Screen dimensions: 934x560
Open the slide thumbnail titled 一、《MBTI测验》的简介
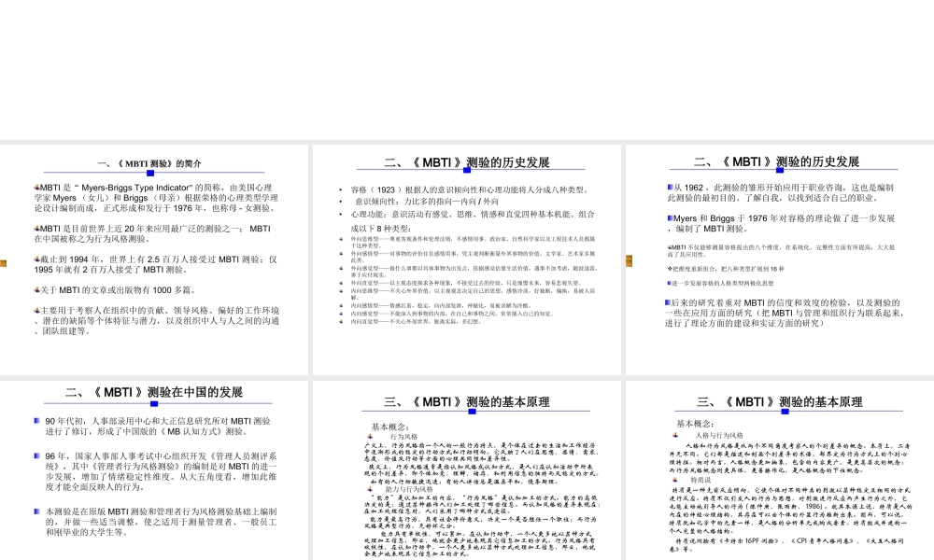(154, 259)
